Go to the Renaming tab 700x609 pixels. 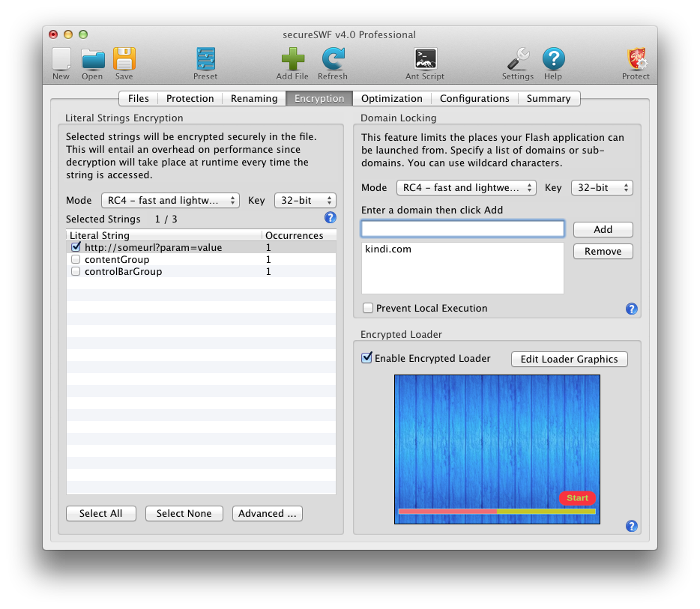pos(254,99)
